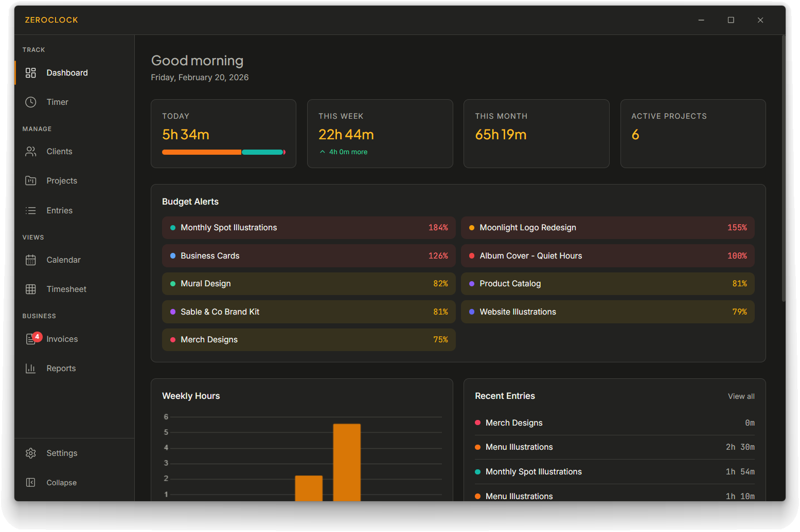
Task: Select Dashboard in the Track section
Action: [67, 72]
